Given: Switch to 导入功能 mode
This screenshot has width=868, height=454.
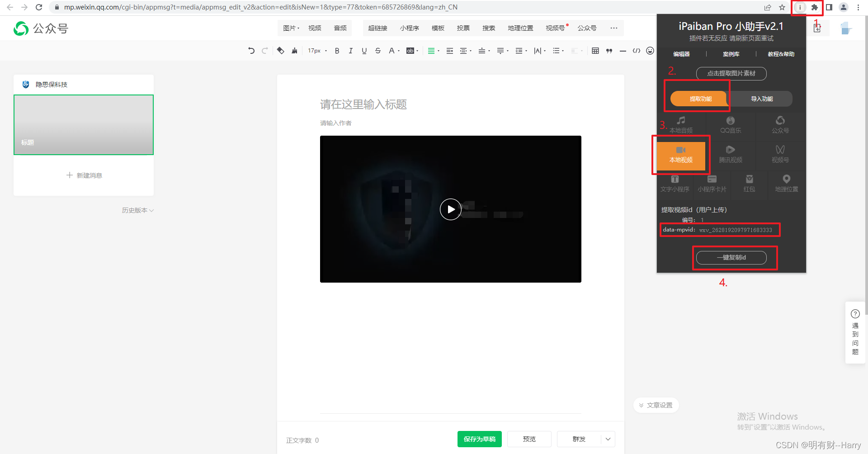Looking at the screenshot, I should (762, 99).
